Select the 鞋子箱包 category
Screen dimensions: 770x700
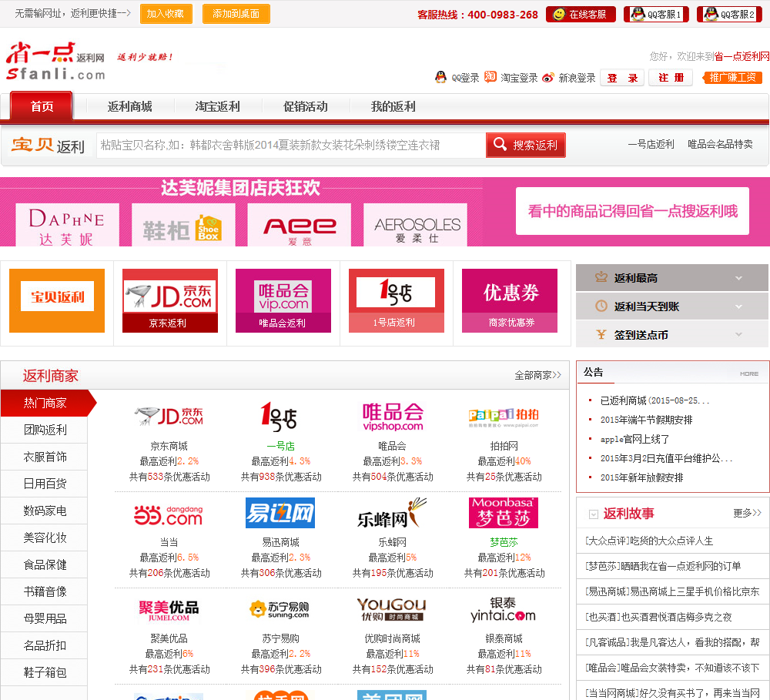[x=45, y=672]
